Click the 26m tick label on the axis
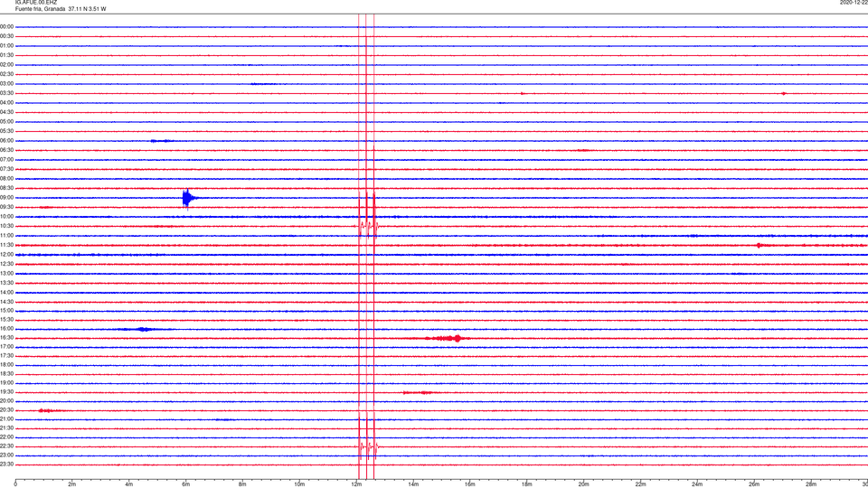The image size is (868, 488). [x=754, y=484]
